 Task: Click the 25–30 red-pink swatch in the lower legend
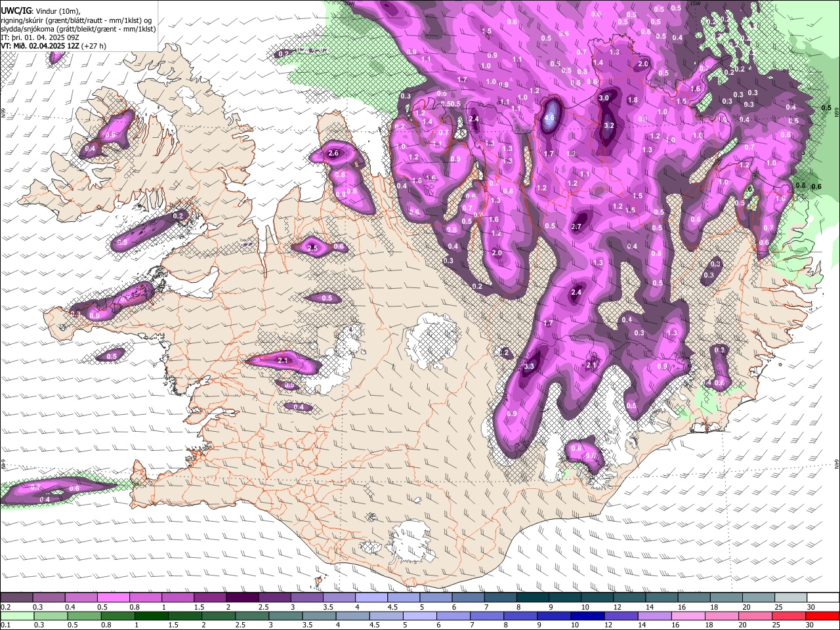pos(788,616)
